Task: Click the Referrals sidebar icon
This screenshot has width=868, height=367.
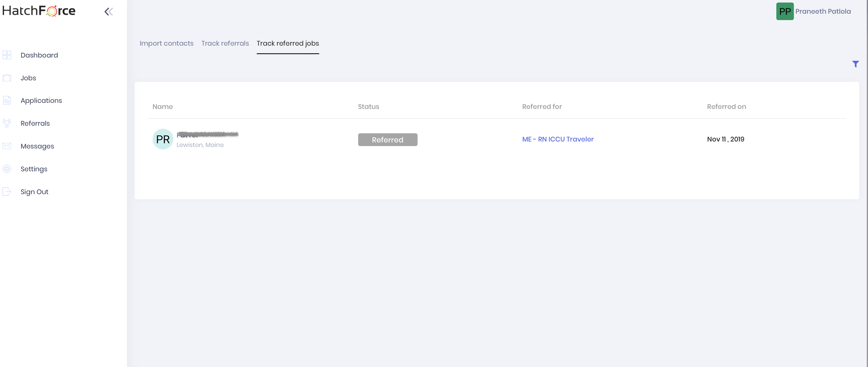Action: [7, 123]
